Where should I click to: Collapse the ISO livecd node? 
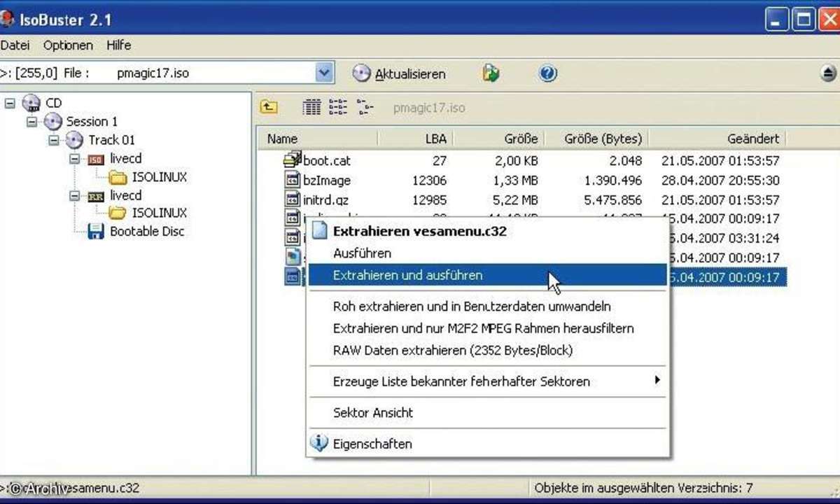75,159
